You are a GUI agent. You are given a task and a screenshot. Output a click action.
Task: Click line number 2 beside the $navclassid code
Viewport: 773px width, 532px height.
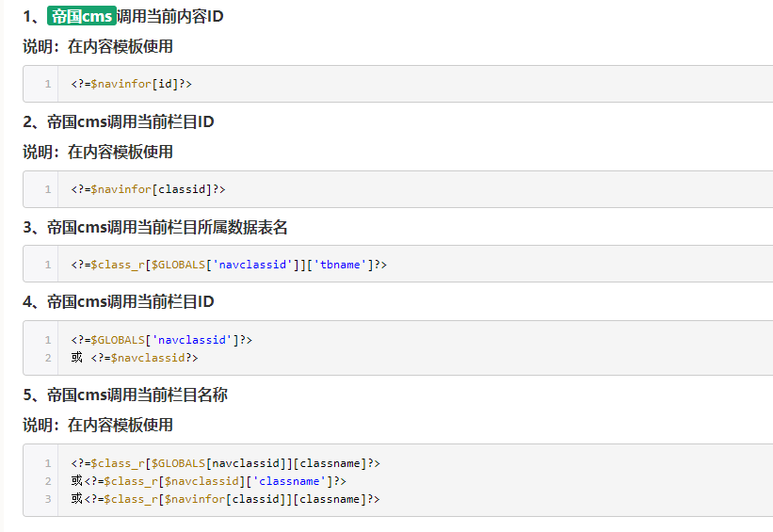[x=47, y=358]
